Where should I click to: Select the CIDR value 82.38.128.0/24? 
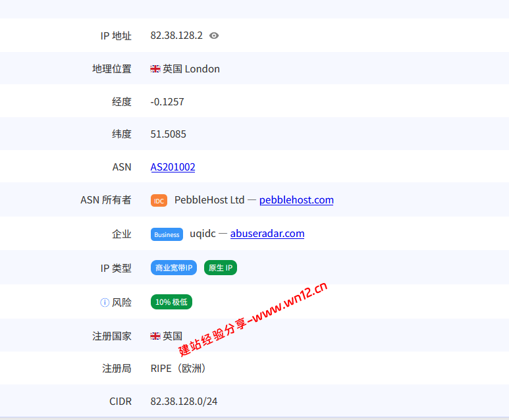point(184,402)
